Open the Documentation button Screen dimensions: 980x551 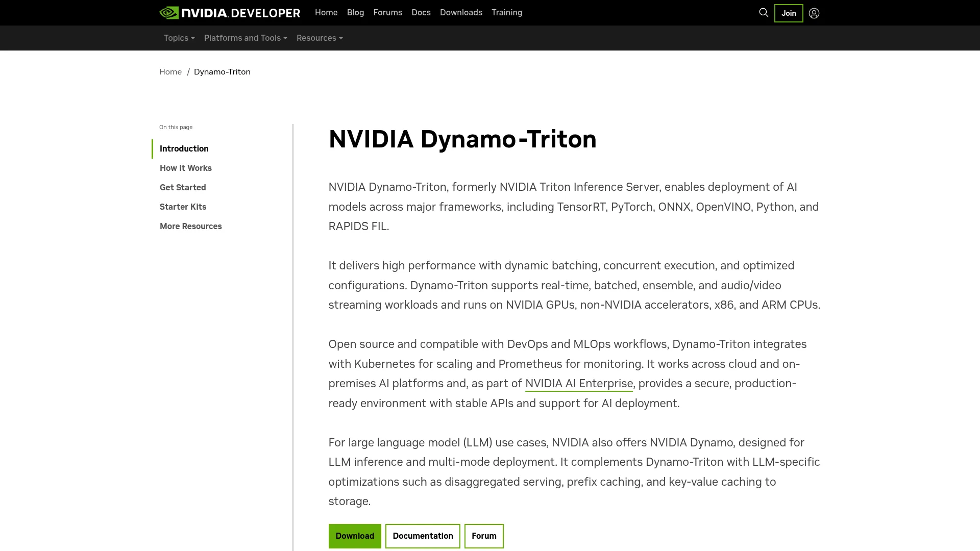point(423,536)
